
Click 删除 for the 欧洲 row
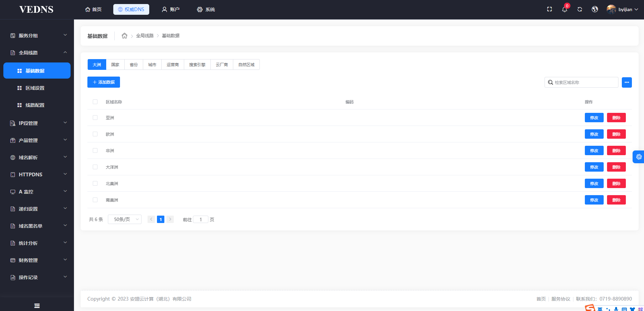[x=616, y=134]
